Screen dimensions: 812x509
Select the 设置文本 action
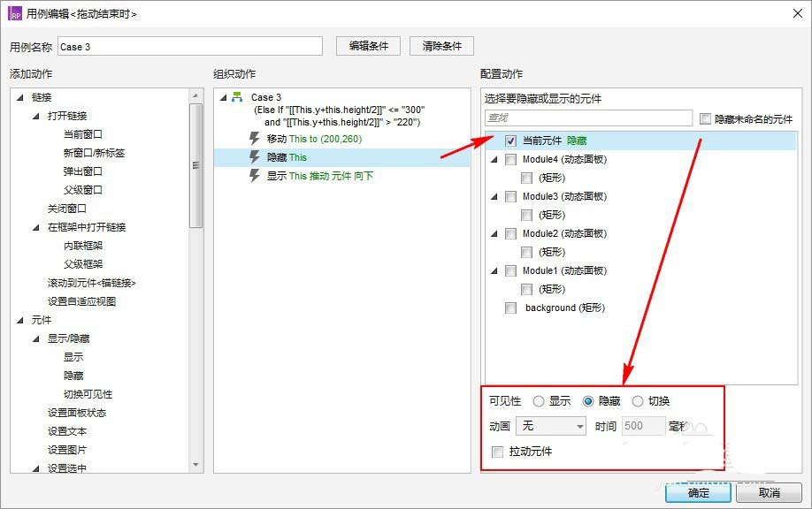(67, 431)
